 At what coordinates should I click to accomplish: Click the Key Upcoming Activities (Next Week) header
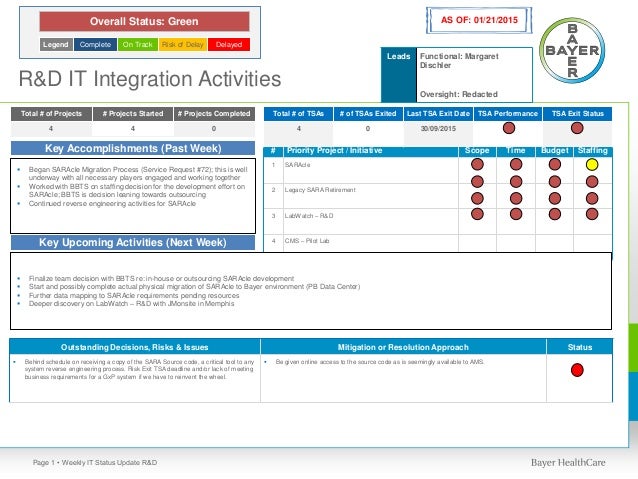[133, 242]
